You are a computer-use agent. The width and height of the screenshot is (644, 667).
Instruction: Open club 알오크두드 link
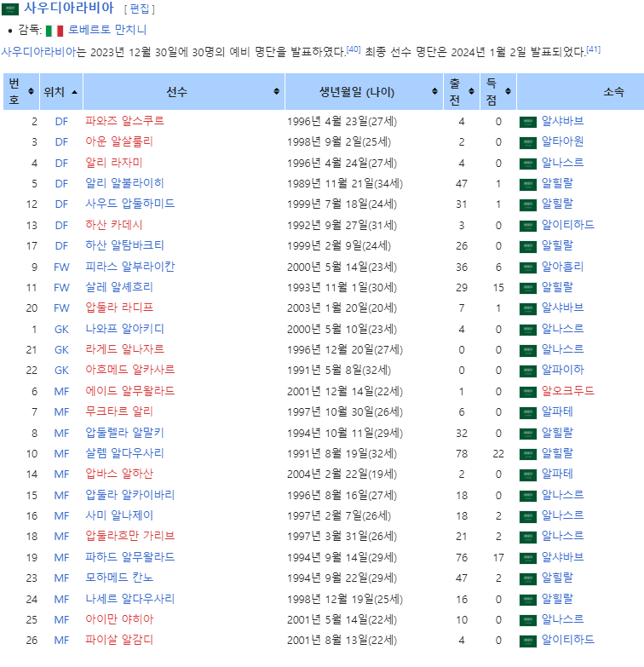pos(568,391)
